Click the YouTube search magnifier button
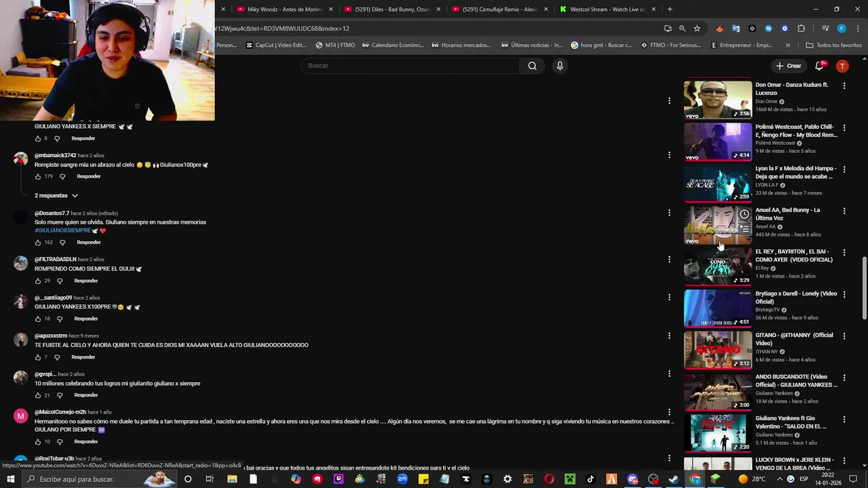868x488 pixels. (532, 66)
